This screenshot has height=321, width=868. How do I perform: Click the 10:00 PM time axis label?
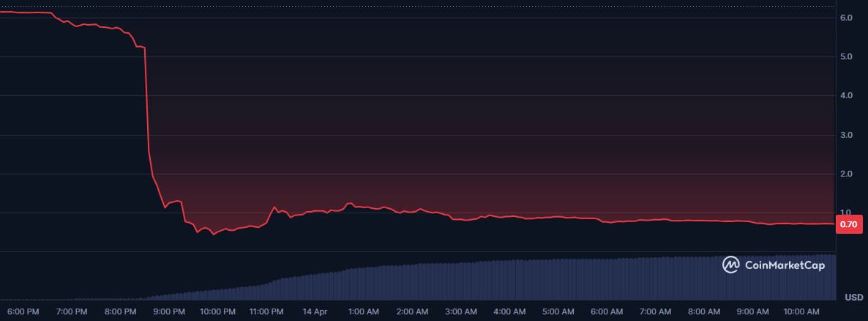217,311
